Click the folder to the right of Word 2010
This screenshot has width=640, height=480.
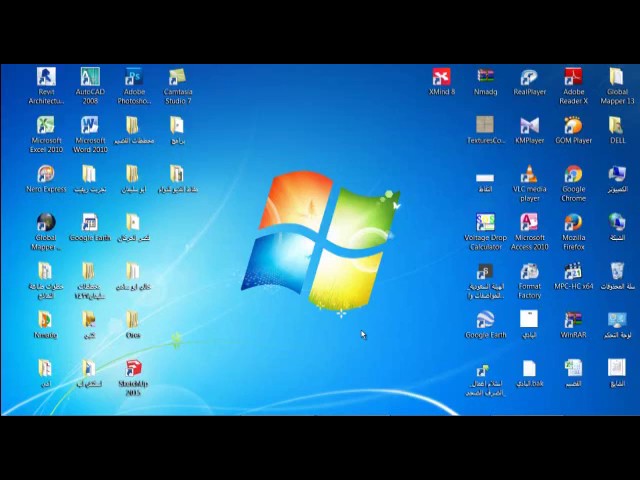click(134, 130)
